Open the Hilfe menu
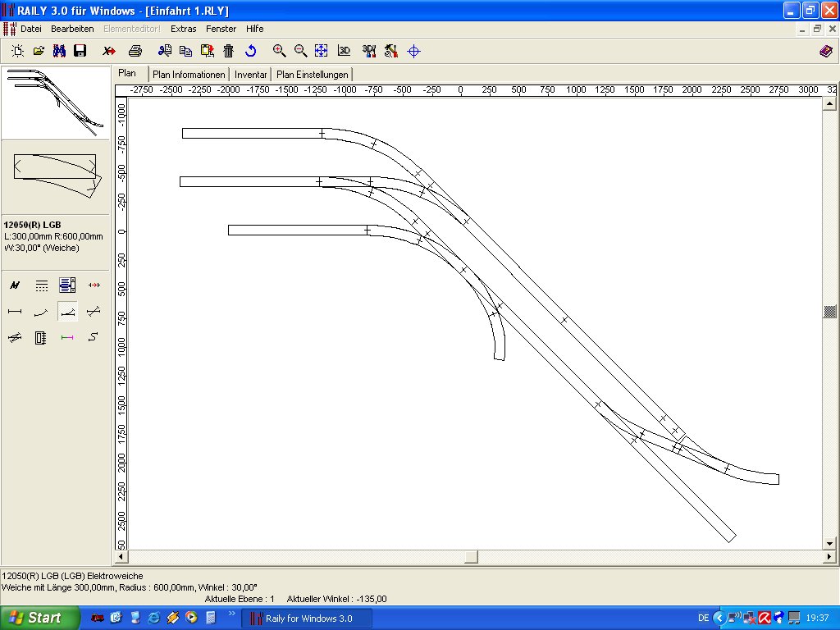This screenshot has height=630, width=840. click(254, 29)
